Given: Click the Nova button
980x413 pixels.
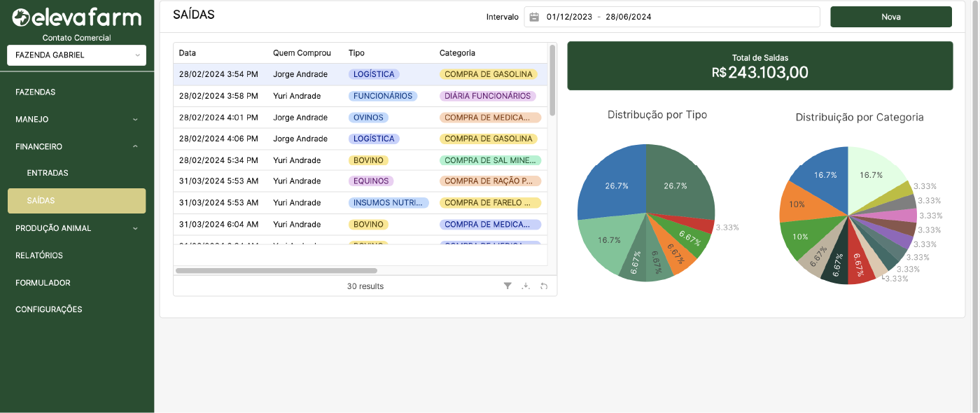Looking at the screenshot, I should [x=890, y=17].
